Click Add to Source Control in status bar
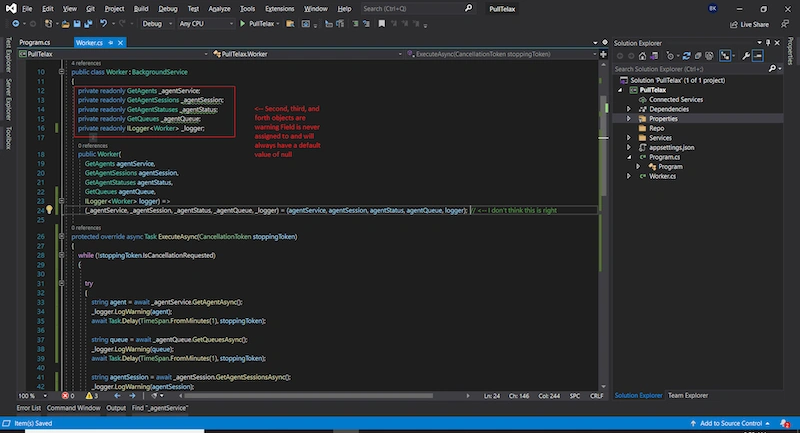The width and height of the screenshot is (800, 433). (x=730, y=423)
